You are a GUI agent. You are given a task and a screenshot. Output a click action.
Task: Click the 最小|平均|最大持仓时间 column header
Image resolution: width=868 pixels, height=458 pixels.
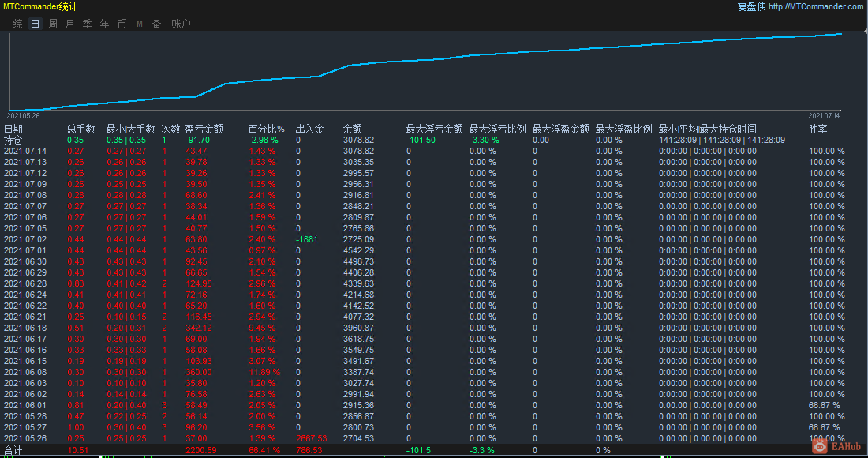point(708,129)
